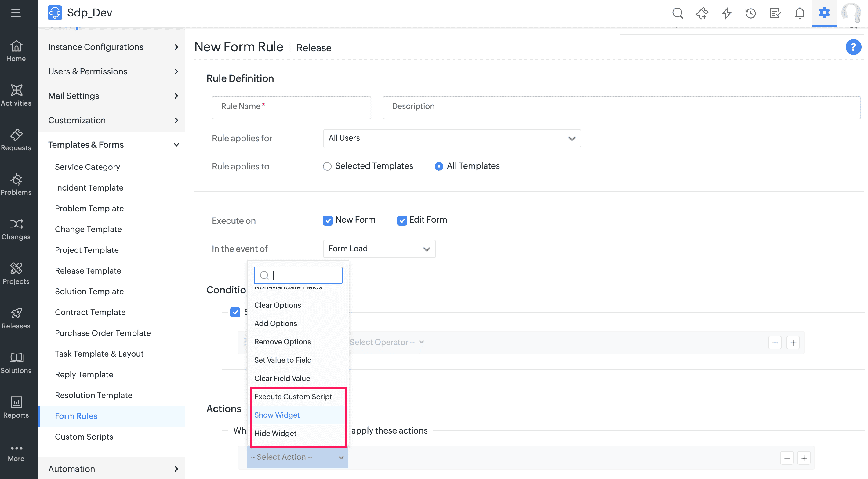Remove the condition row with minus
The image size is (868, 479).
pyautogui.click(x=775, y=343)
